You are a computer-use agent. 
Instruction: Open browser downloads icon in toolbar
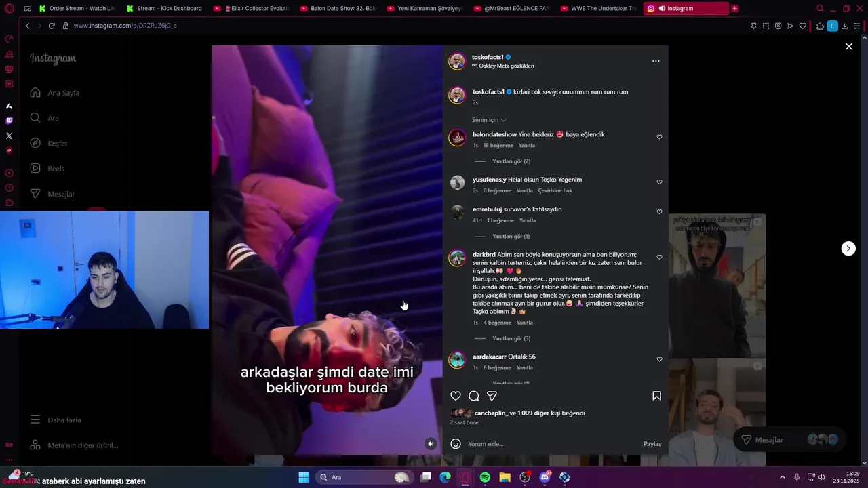[845, 26]
